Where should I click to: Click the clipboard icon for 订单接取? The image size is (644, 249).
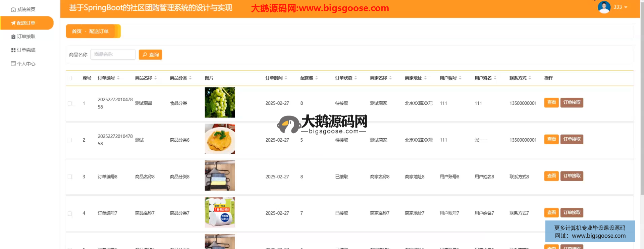pyautogui.click(x=13, y=37)
